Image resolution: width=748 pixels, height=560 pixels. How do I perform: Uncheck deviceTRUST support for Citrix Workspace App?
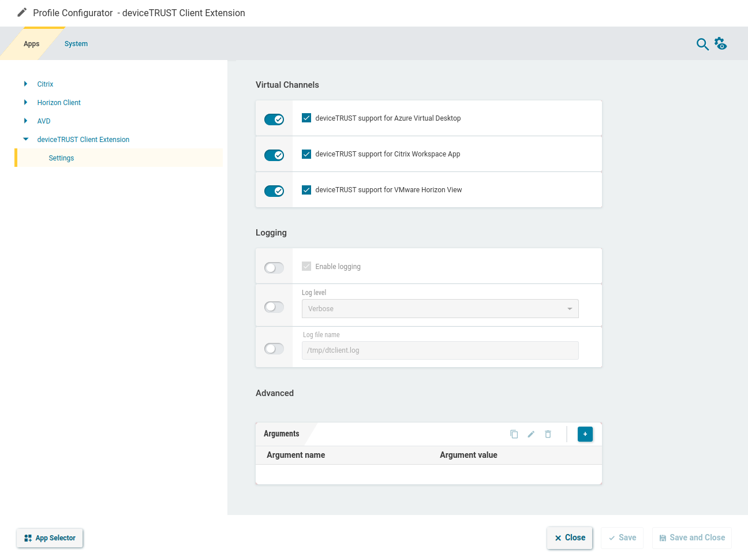tap(306, 154)
